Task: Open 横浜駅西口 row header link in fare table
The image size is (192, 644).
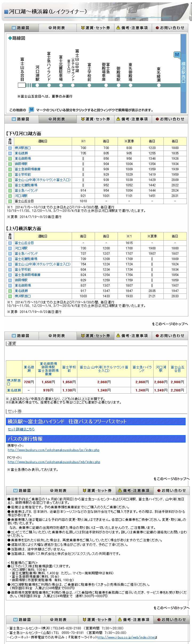Action: tap(14, 382)
